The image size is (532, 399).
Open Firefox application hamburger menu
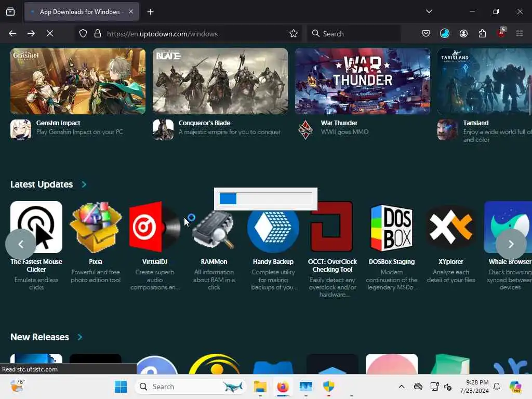tap(520, 33)
